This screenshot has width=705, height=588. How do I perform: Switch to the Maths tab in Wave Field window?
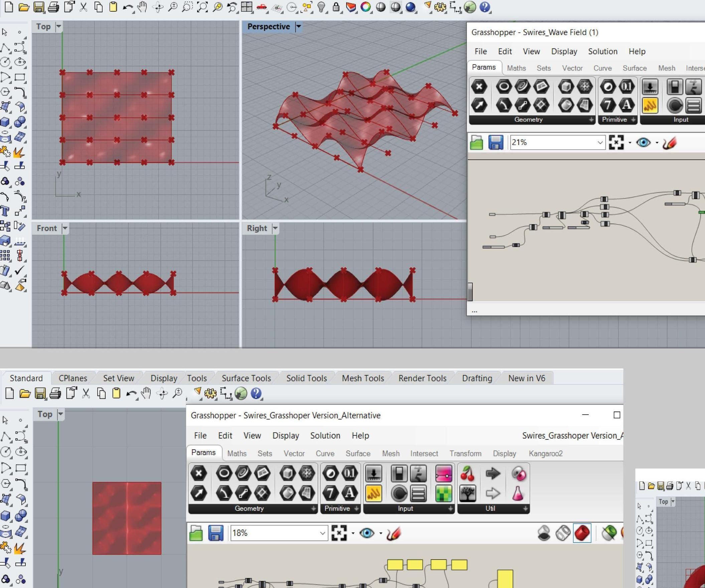click(x=516, y=68)
